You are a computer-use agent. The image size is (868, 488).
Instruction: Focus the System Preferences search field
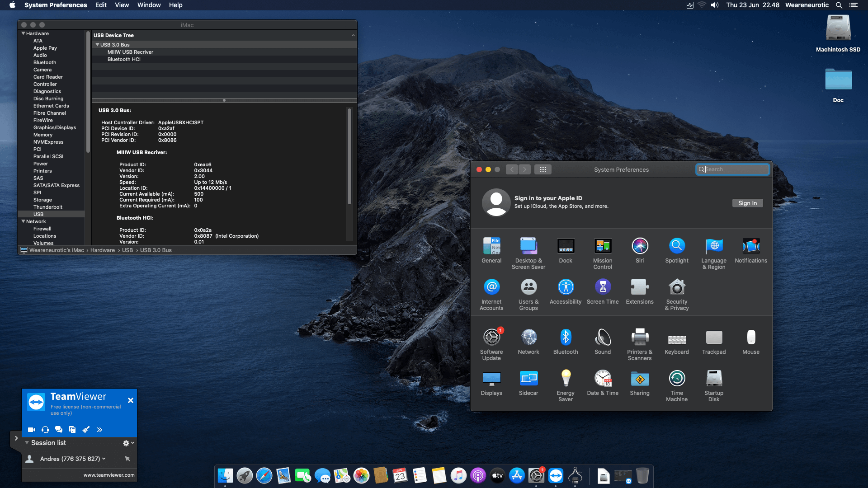tap(732, 169)
